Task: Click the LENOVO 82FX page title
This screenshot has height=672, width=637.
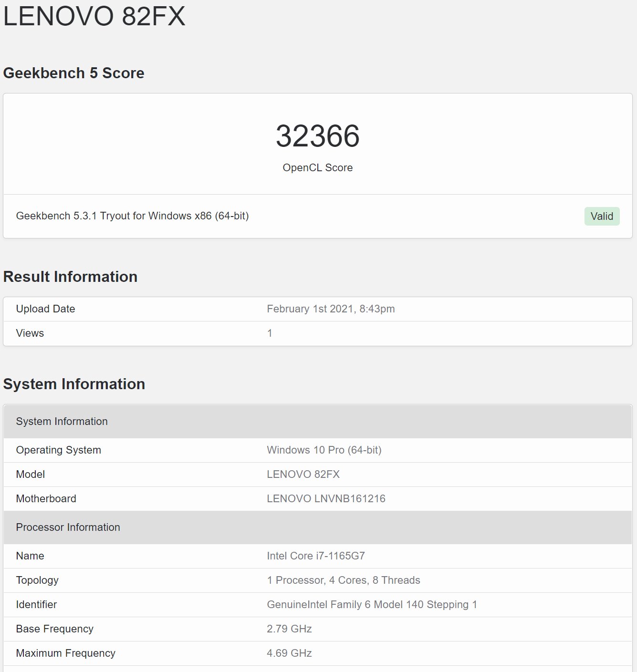Action: pyautogui.click(x=94, y=16)
